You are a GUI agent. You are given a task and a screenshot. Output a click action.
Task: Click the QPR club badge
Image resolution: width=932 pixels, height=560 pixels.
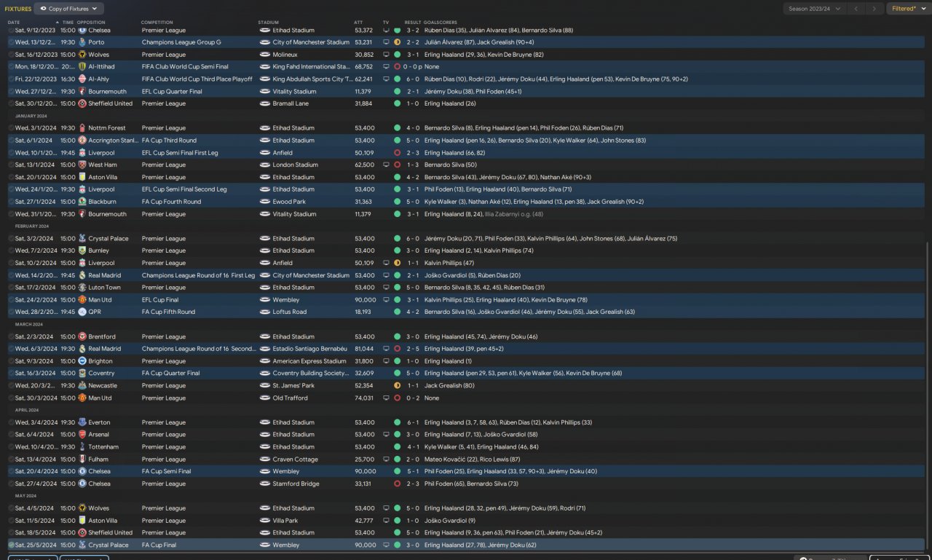pos(82,312)
